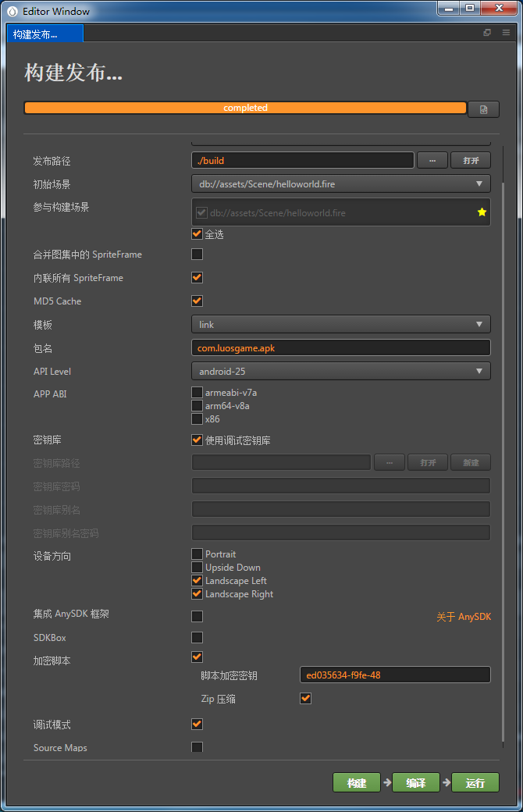Screen dimensions: 523x812
Task: Click the 密钥库别名密码 input field
Action: pos(340,532)
